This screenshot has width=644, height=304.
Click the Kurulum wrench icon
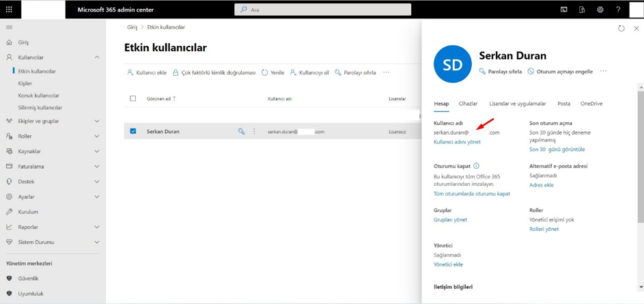[x=10, y=212]
